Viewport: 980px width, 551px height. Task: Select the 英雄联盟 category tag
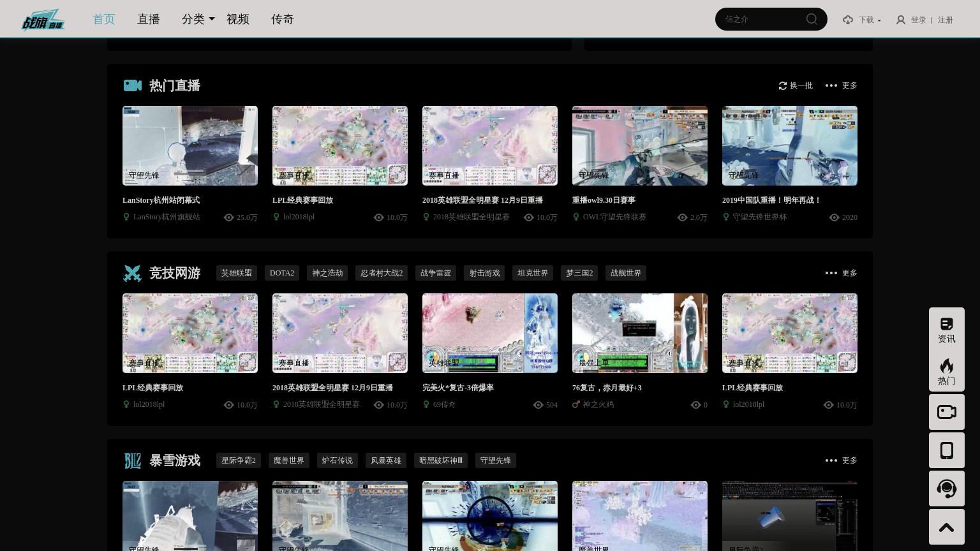tap(237, 273)
